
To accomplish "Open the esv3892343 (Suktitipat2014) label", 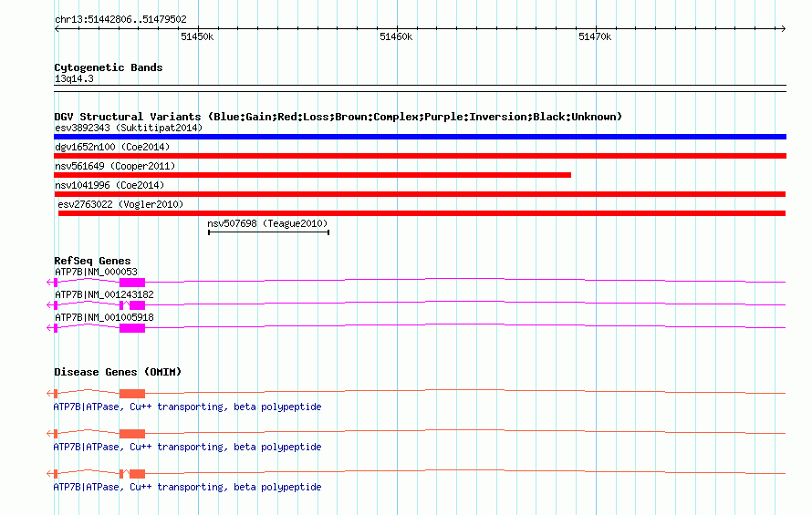I will pyautogui.click(x=129, y=128).
